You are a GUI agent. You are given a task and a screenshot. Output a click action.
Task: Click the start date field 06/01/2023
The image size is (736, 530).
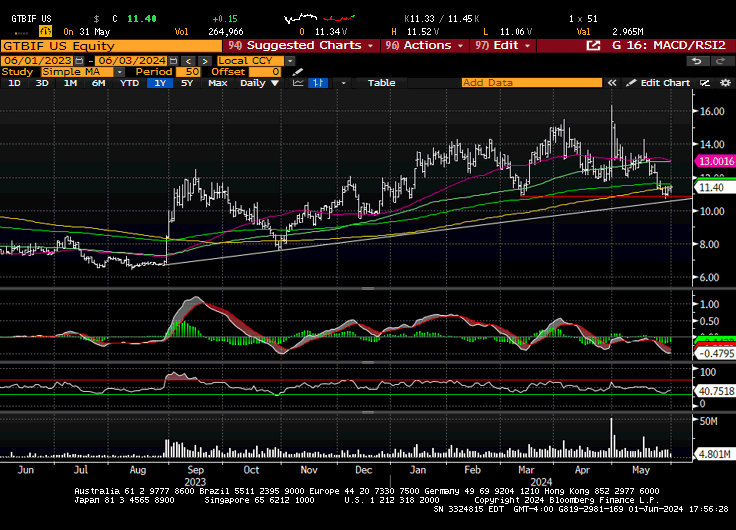tap(38, 61)
